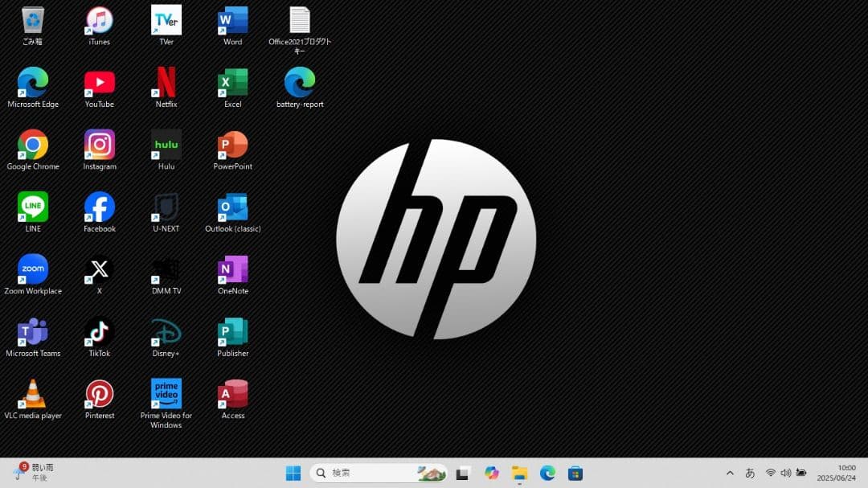This screenshot has height=488, width=868.
Task: Open VLC media player
Action: (33, 394)
